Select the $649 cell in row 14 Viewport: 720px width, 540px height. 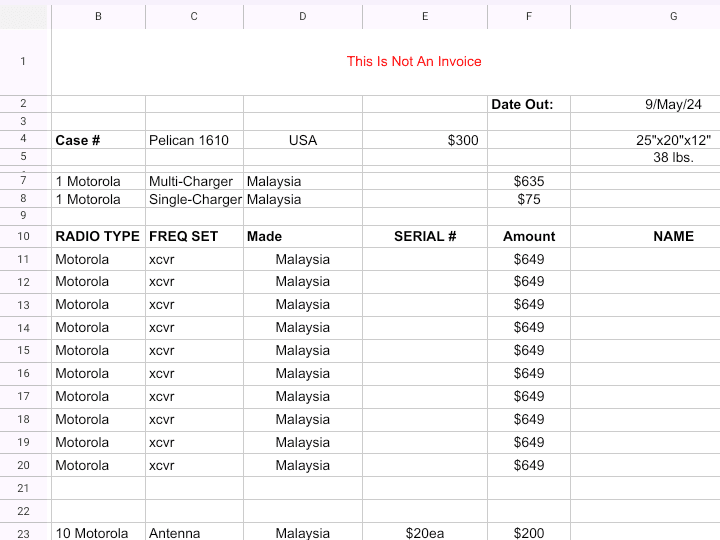(x=529, y=327)
